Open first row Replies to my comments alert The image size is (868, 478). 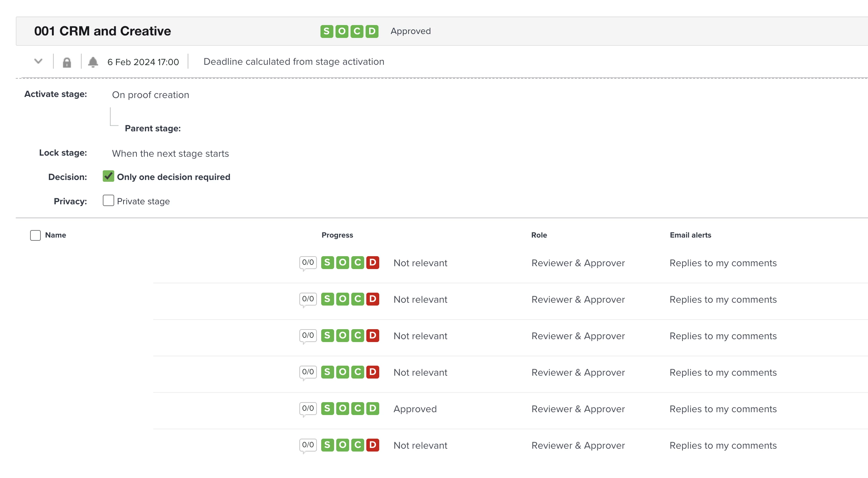click(x=723, y=263)
